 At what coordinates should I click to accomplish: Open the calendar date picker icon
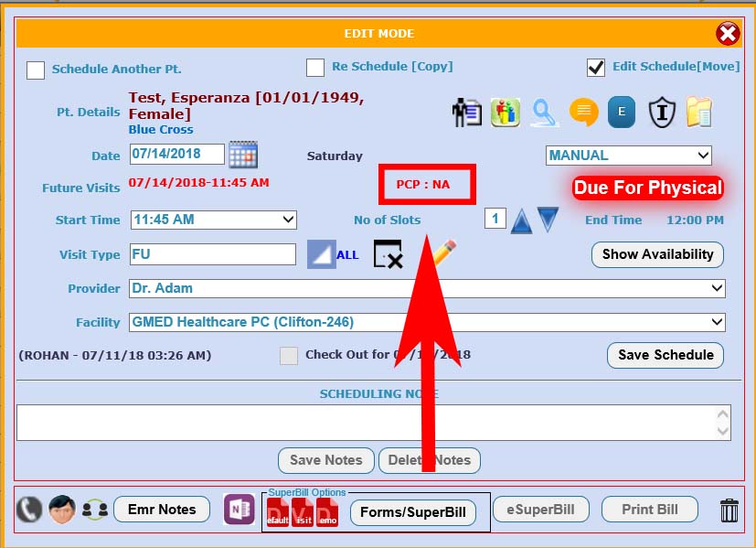pyautogui.click(x=242, y=155)
